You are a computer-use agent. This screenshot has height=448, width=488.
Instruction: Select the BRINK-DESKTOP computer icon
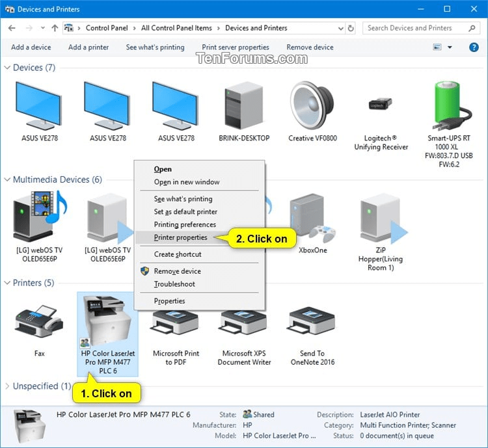tap(245, 107)
